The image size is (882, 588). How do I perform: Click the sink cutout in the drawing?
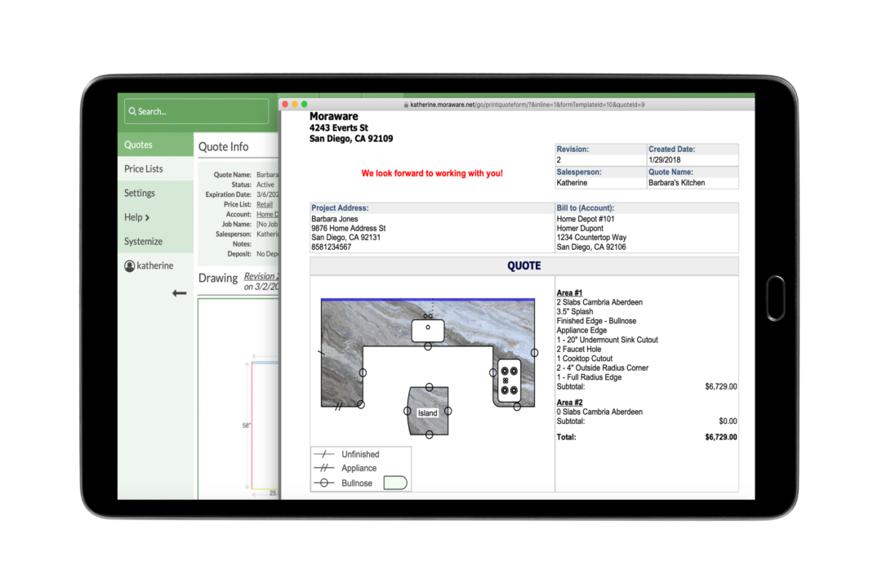click(x=427, y=330)
